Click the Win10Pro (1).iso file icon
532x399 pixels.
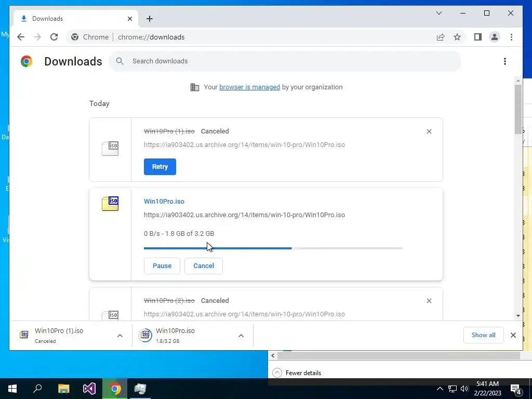point(110,149)
